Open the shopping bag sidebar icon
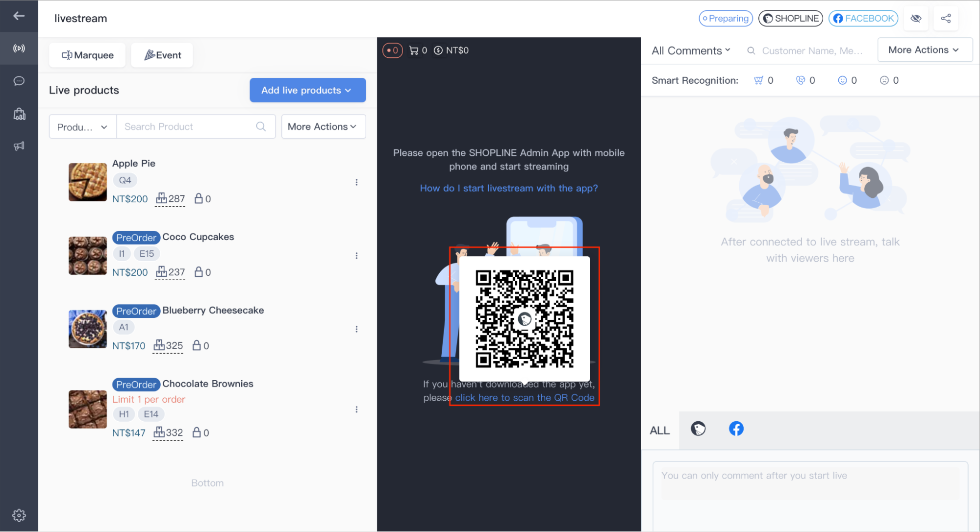This screenshot has height=532, width=980. pos(19,114)
